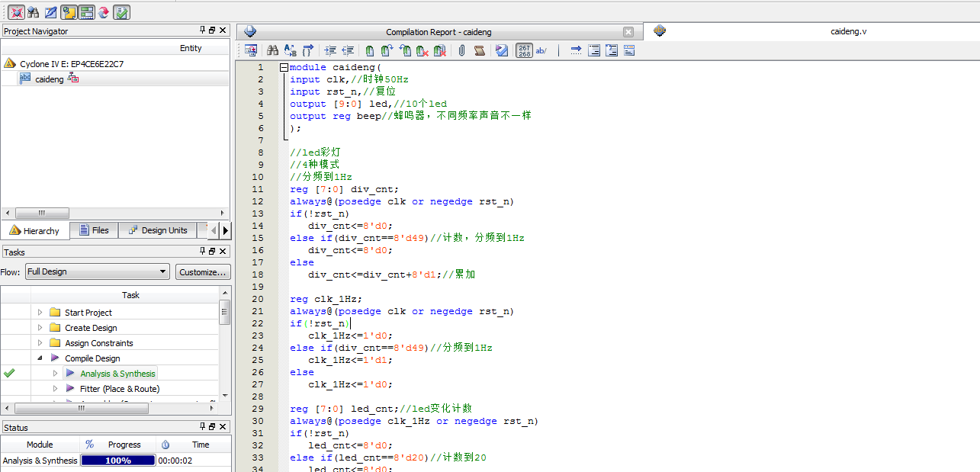Image resolution: width=980 pixels, height=472 pixels.
Task: Expand the Start Project task node
Action: [x=40, y=313]
